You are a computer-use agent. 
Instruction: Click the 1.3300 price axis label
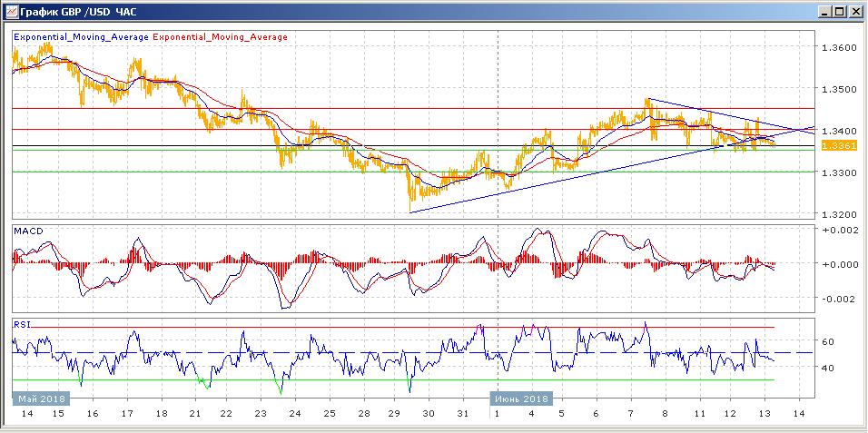tap(840, 172)
